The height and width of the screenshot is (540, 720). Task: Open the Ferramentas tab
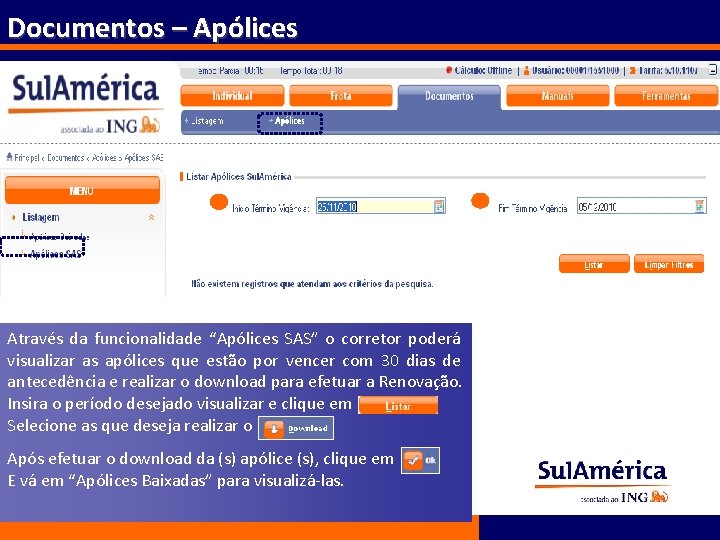(x=666, y=96)
